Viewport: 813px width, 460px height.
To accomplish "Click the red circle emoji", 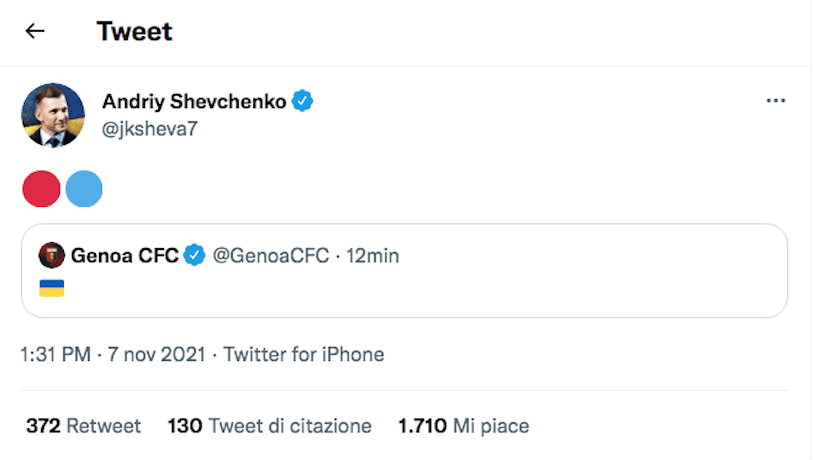I will (41, 188).
